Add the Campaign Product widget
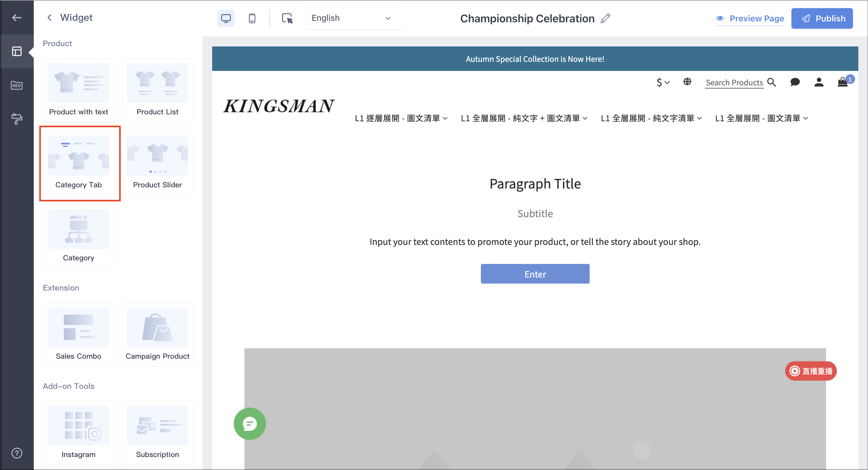The image size is (868, 470). click(x=157, y=335)
